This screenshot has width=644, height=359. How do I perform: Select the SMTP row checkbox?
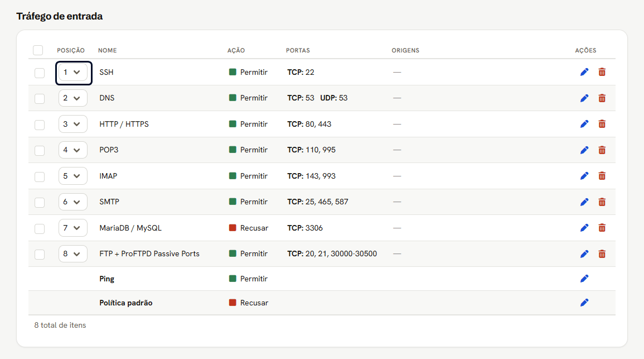[40, 202]
